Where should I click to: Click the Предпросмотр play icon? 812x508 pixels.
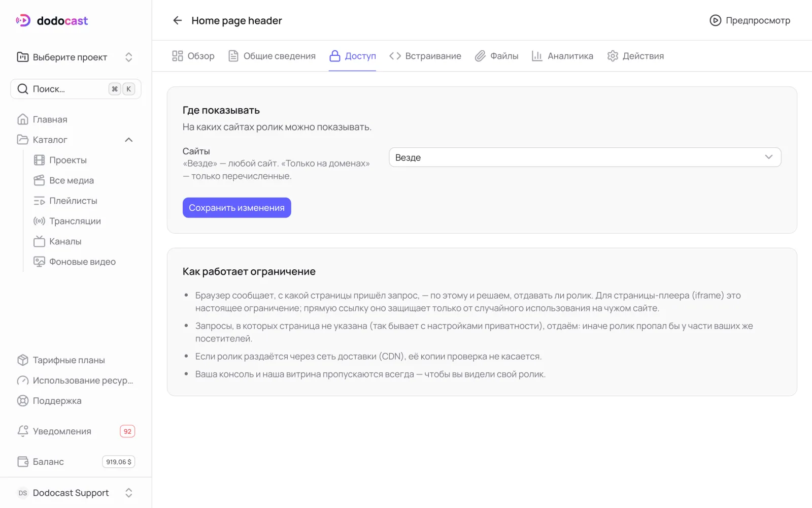tap(715, 20)
